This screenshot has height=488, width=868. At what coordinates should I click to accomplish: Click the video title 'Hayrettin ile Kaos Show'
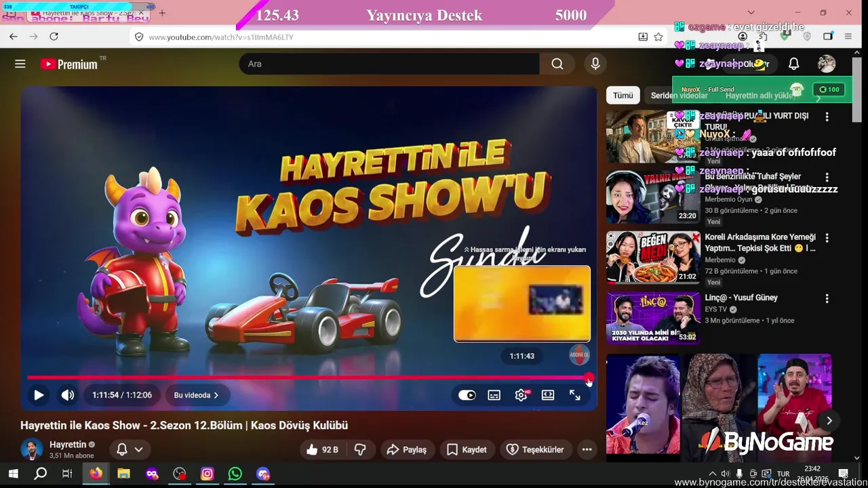pos(184,426)
